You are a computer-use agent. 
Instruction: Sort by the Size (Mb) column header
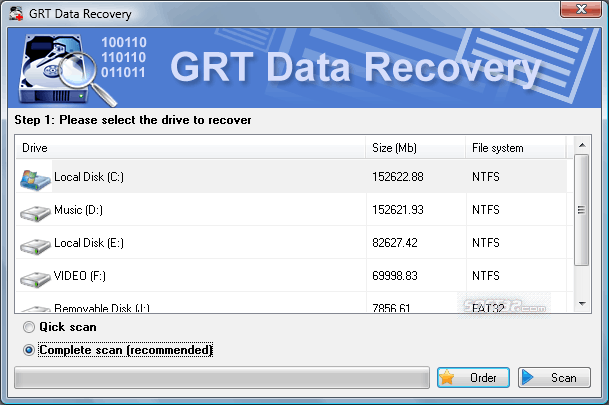click(416, 148)
